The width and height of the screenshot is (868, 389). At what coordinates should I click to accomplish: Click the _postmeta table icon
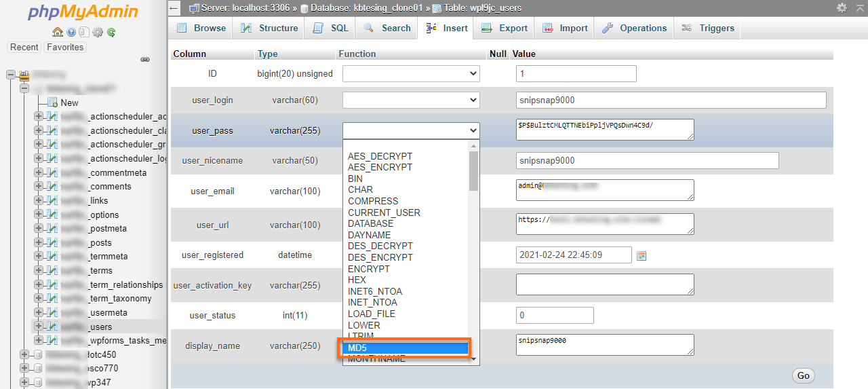[52, 229]
